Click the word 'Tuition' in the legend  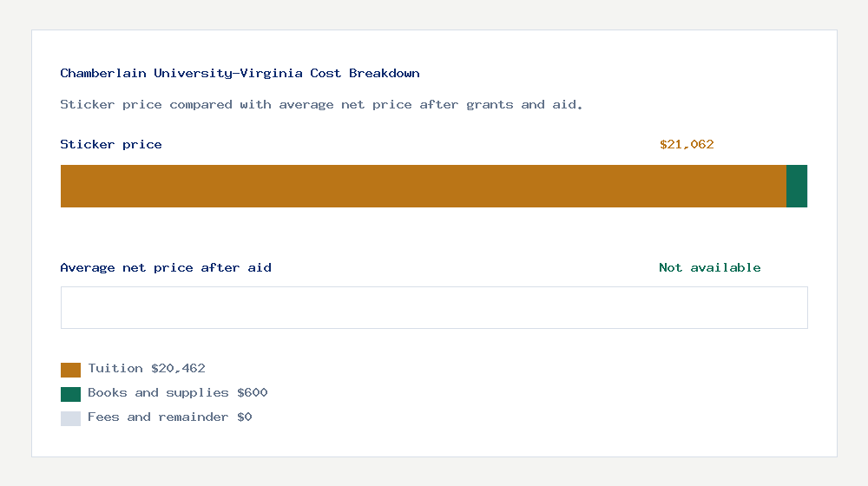[x=115, y=369]
